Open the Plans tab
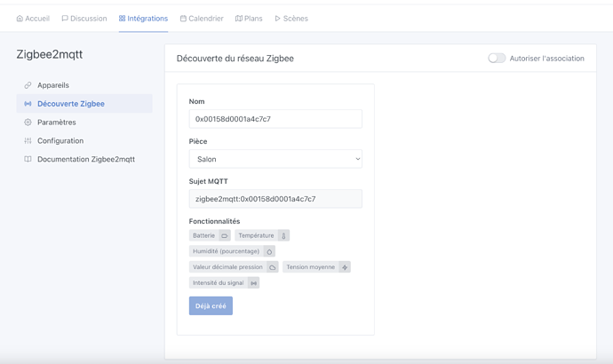This screenshot has height=364, width=613. pos(249,19)
